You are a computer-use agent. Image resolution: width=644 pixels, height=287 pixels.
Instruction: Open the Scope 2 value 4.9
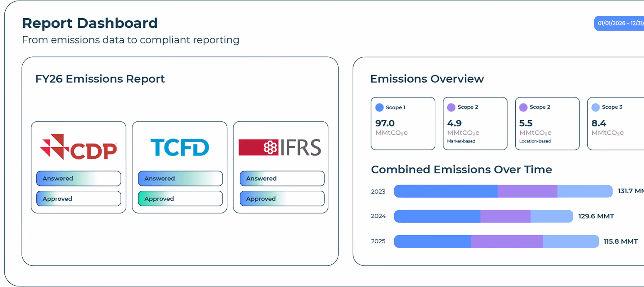(455, 123)
